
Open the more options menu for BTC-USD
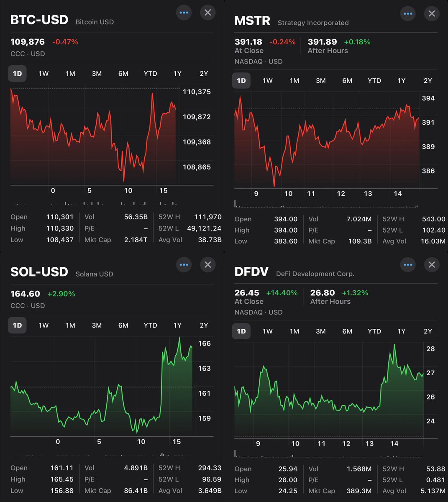tap(184, 13)
